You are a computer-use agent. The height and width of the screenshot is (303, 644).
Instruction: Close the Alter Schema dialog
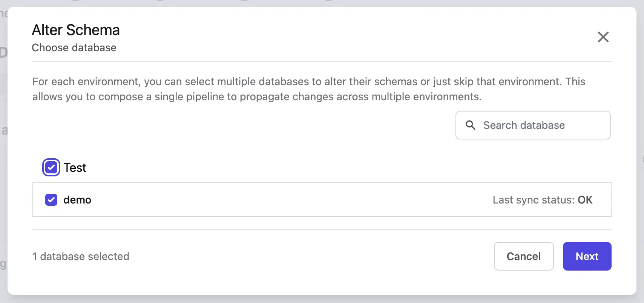pos(603,37)
